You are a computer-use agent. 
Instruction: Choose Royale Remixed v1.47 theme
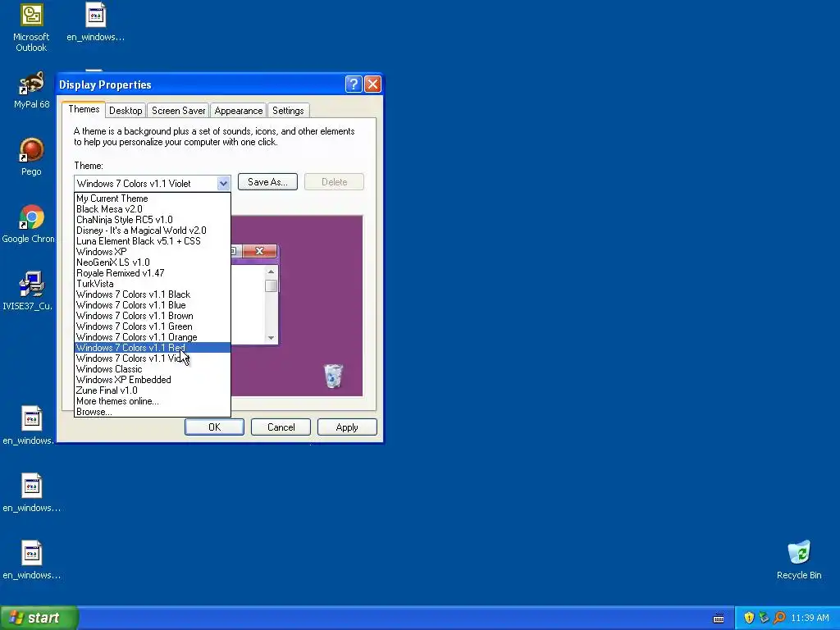[x=152, y=273]
